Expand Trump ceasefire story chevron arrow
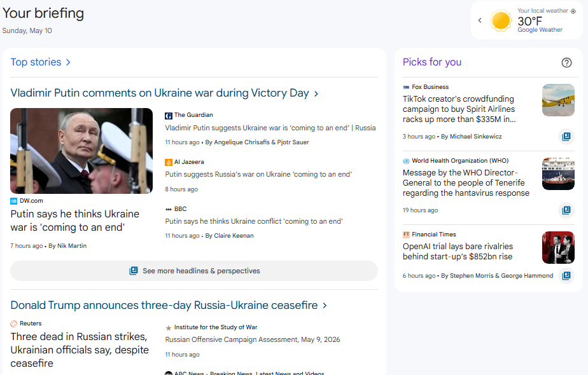This screenshot has width=588, height=375. click(325, 306)
